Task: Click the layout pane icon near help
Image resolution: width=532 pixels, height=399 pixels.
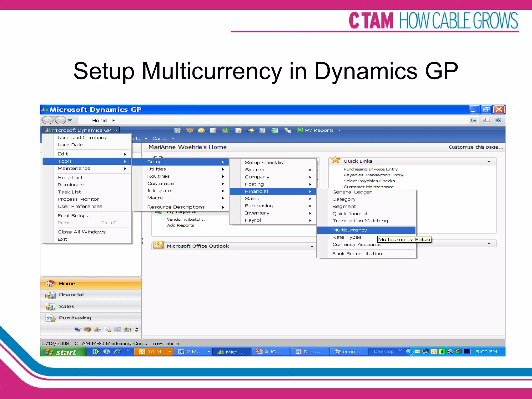Action: (x=486, y=120)
